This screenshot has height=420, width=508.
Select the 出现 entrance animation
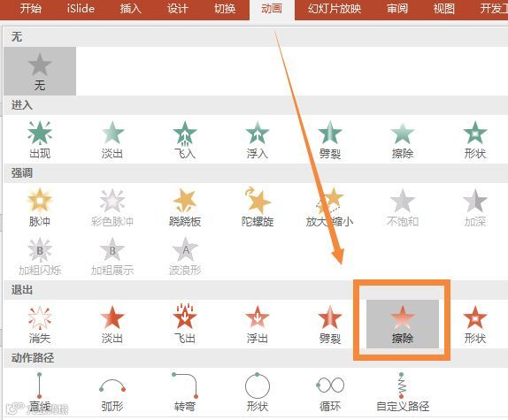[40, 139]
